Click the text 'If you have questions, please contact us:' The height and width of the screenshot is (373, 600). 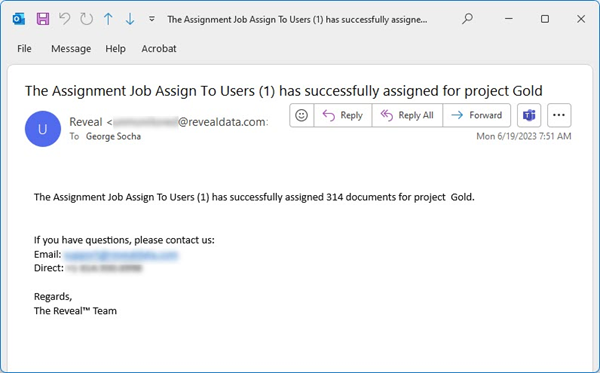point(124,240)
